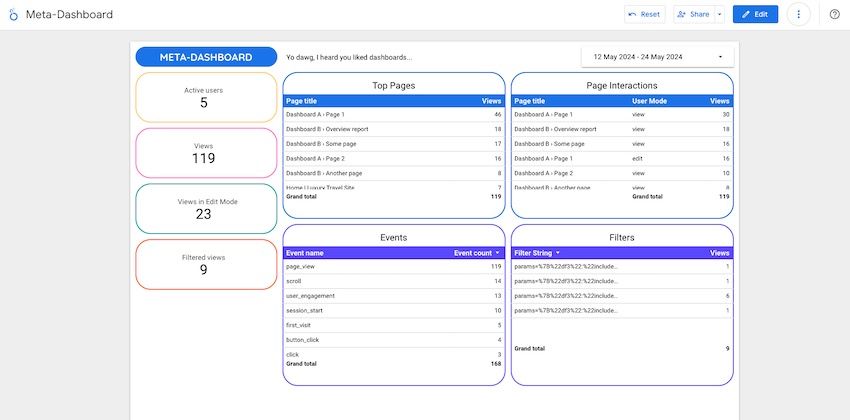The width and height of the screenshot is (850, 420).
Task: Click Views header in Top Pages table
Action: (491, 101)
